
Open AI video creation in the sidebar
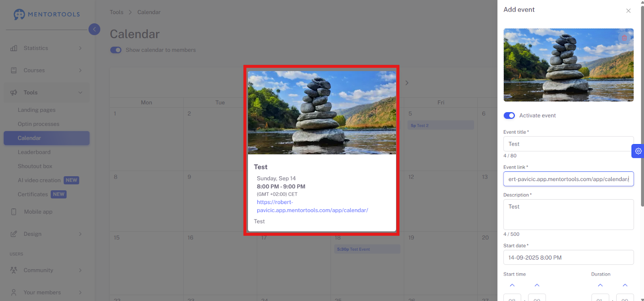pyautogui.click(x=39, y=180)
